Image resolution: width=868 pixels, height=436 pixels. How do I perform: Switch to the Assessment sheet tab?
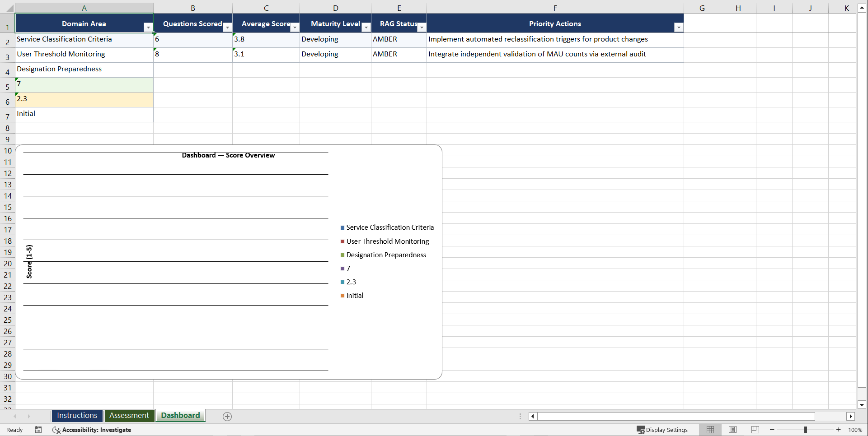(129, 416)
